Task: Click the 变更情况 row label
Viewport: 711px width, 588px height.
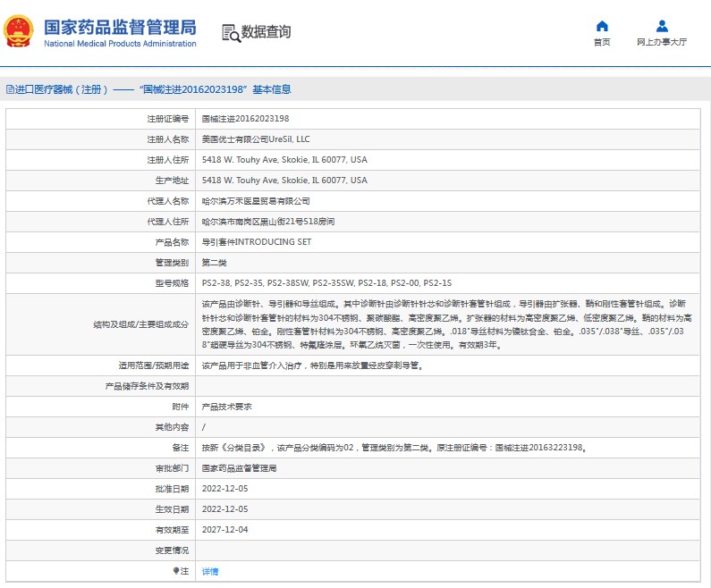Action: pyautogui.click(x=172, y=550)
